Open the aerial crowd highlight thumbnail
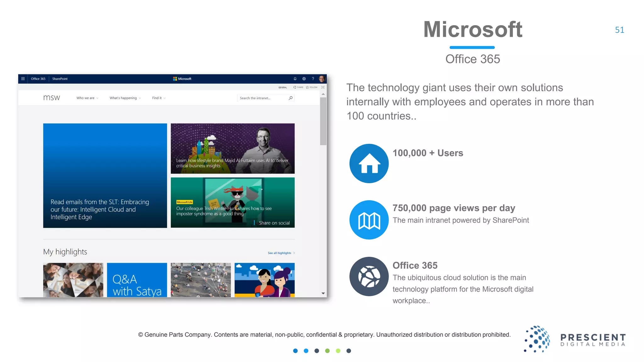Viewport: 644px width, 362px height. [x=201, y=280]
